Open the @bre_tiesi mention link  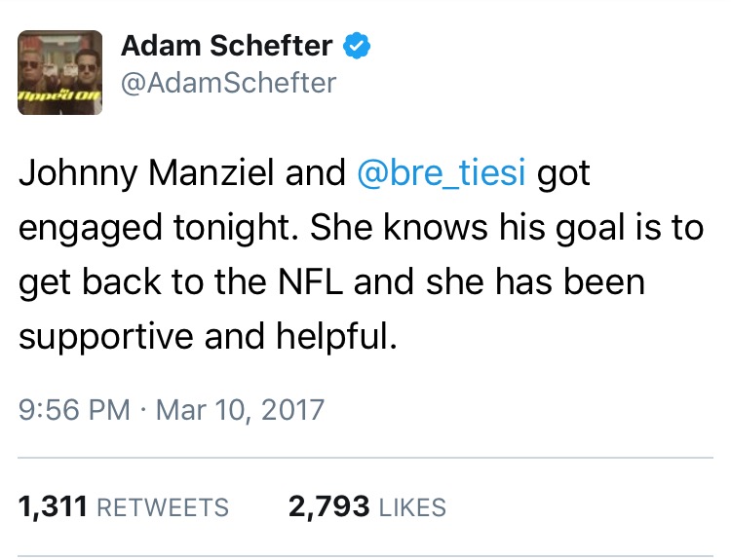443,173
